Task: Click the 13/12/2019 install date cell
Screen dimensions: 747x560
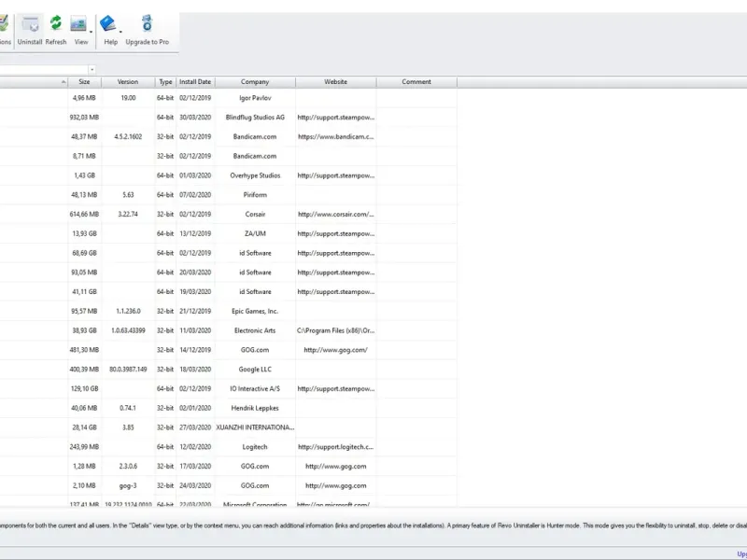Action: coord(195,234)
